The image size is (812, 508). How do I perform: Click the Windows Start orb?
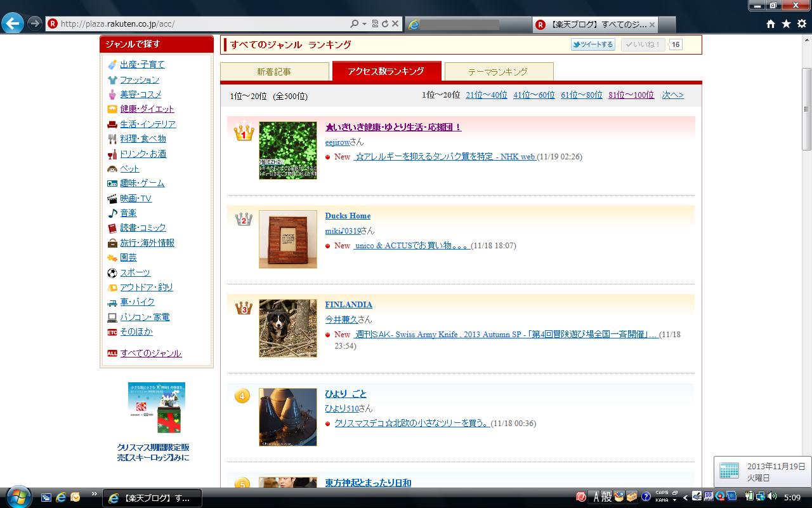[x=18, y=497]
